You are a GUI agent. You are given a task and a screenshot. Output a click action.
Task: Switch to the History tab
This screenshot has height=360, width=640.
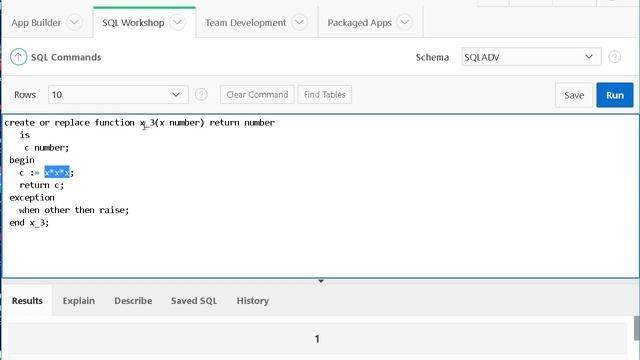click(x=253, y=301)
